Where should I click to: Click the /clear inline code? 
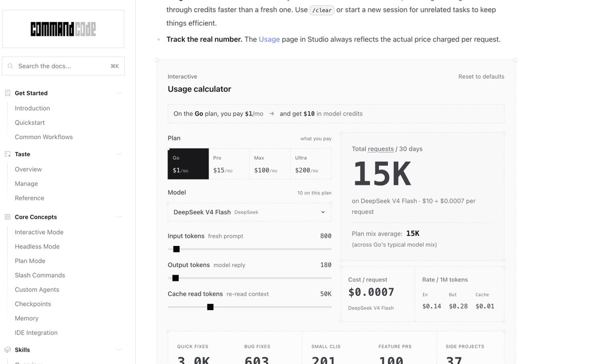(x=322, y=10)
